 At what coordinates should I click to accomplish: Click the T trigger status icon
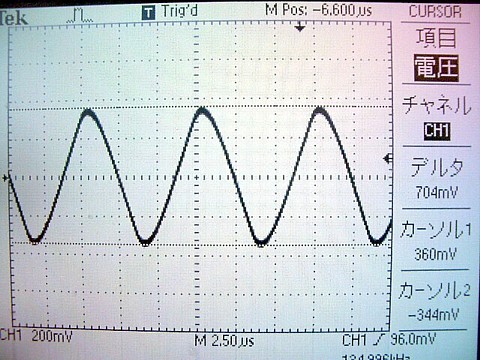tap(148, 13)
